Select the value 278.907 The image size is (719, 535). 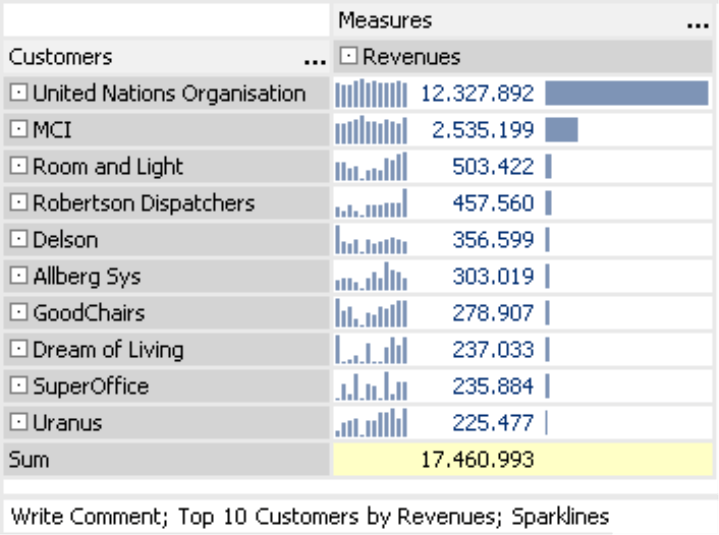point(493,314)
